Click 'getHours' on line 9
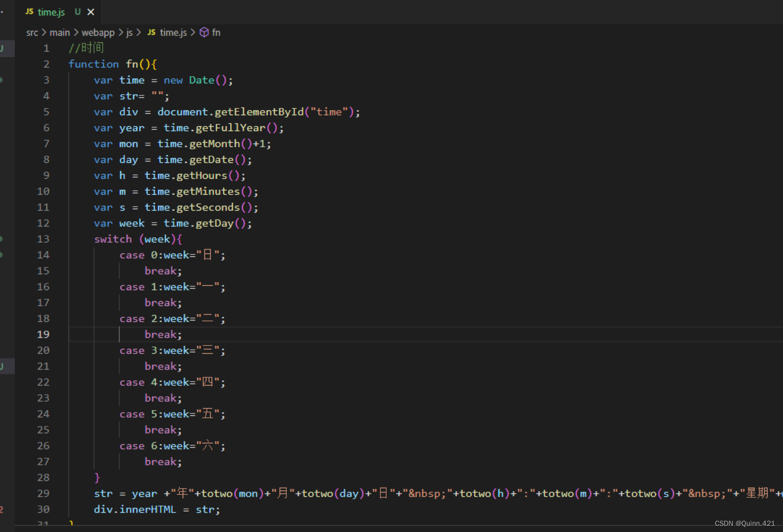Screen dimensions: 783x532 tap(202, 175)
